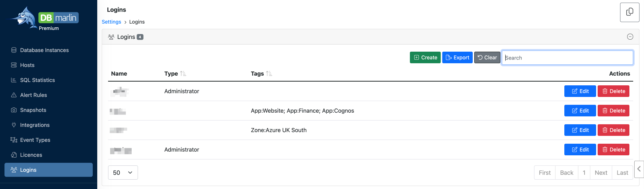Click the copy icon button at top right

tap(630, 12)
